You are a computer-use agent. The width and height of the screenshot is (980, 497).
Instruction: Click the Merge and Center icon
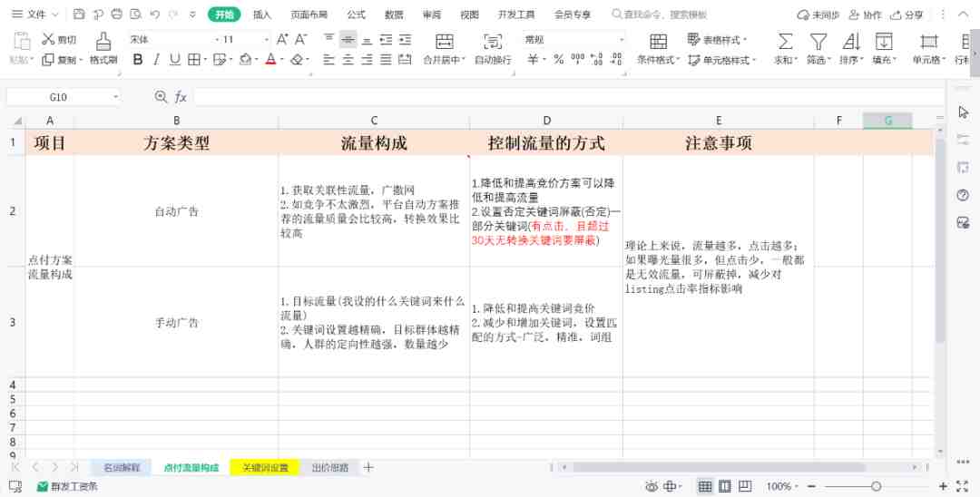445,42
